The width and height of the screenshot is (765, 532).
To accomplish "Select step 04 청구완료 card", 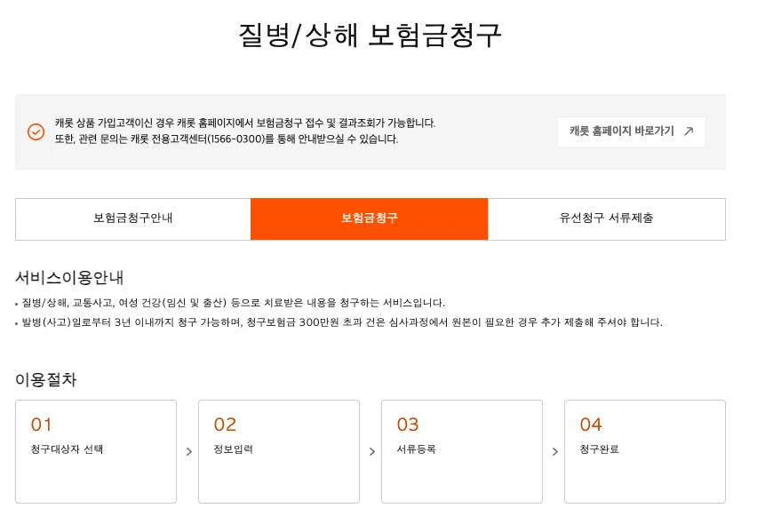I will (x=645, y=451).
